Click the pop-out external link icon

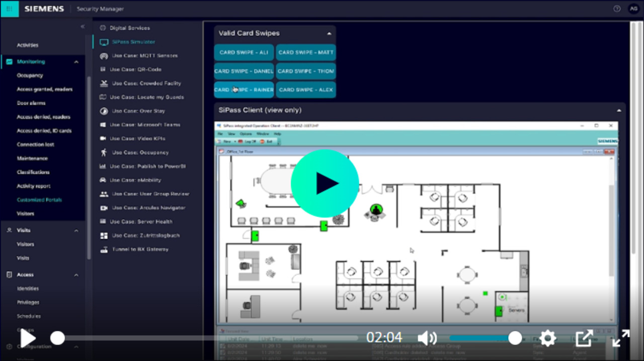point(584,338)
